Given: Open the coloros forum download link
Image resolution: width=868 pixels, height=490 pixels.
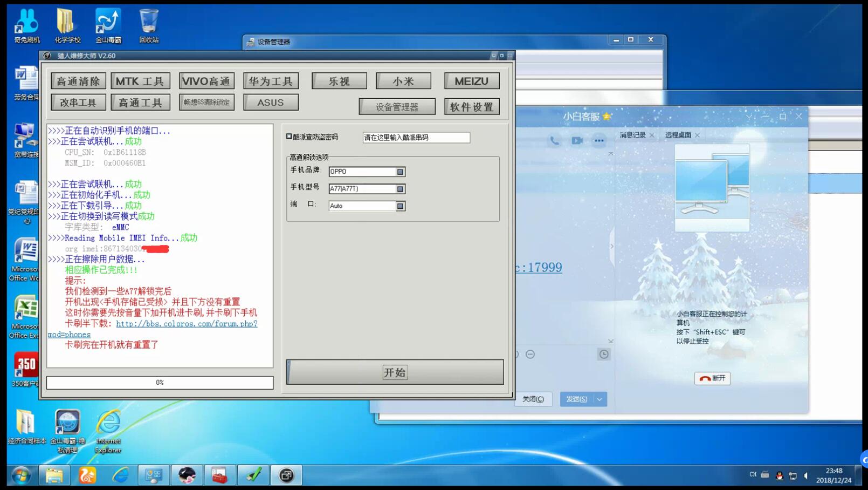Looking at the screenshot, I should tap(187, 324).
